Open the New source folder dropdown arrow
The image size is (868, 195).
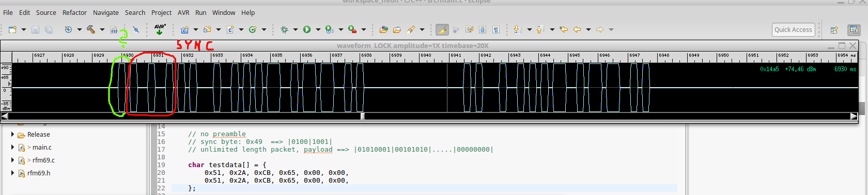point(219,29)
